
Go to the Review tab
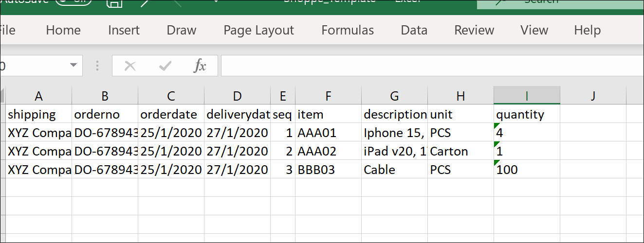point(474,30)
